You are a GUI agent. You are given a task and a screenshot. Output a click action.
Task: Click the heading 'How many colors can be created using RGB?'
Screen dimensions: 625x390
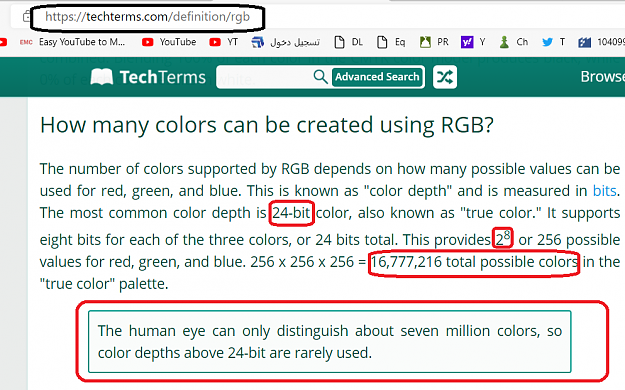tap(267, 125)
